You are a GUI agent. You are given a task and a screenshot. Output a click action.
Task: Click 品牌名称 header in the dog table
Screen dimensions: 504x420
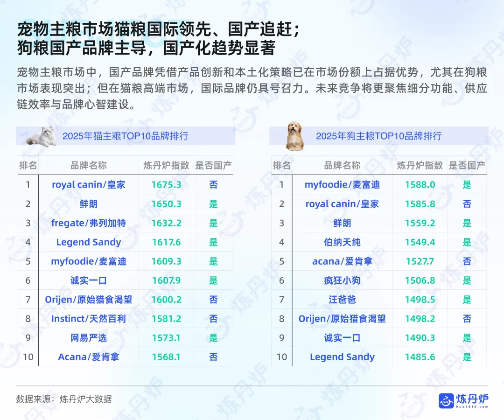coord(342,166)
